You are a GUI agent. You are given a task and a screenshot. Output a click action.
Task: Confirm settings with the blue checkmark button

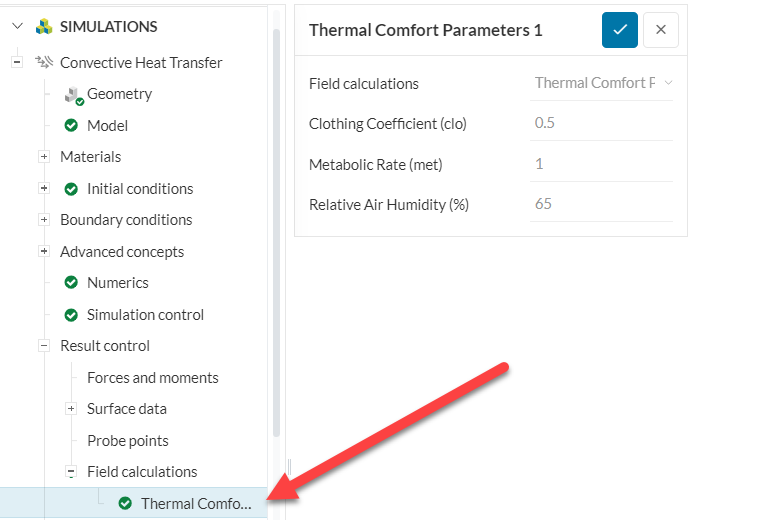pyautogui.click(x=620, y=30)
